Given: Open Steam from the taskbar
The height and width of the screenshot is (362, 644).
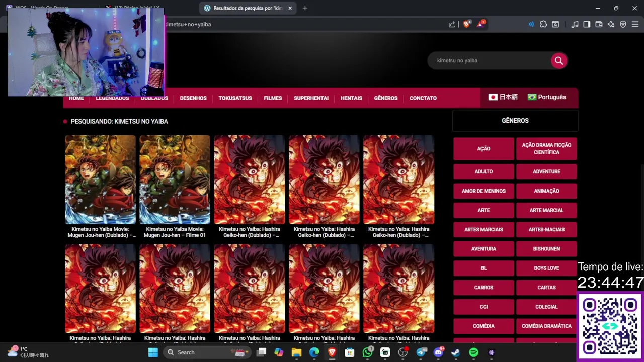Looking at the screenshot, I should 456,352.
